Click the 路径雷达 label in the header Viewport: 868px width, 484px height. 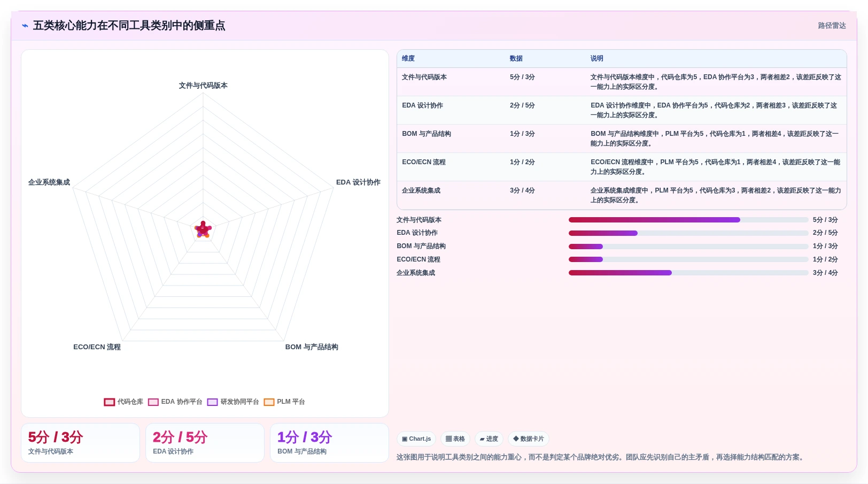tap(832, 26)
